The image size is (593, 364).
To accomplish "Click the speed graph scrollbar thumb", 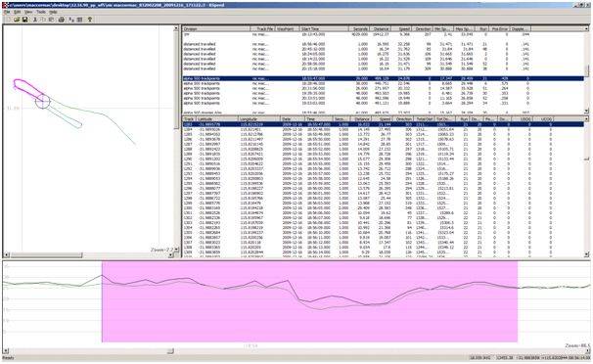I will 170,351.
